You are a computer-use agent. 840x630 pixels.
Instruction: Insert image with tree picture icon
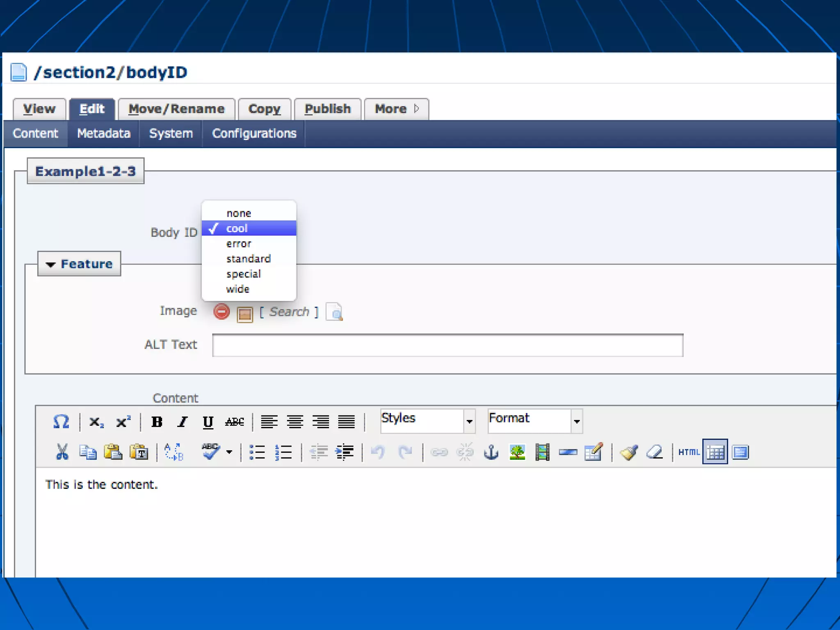[x=517, y=452]
